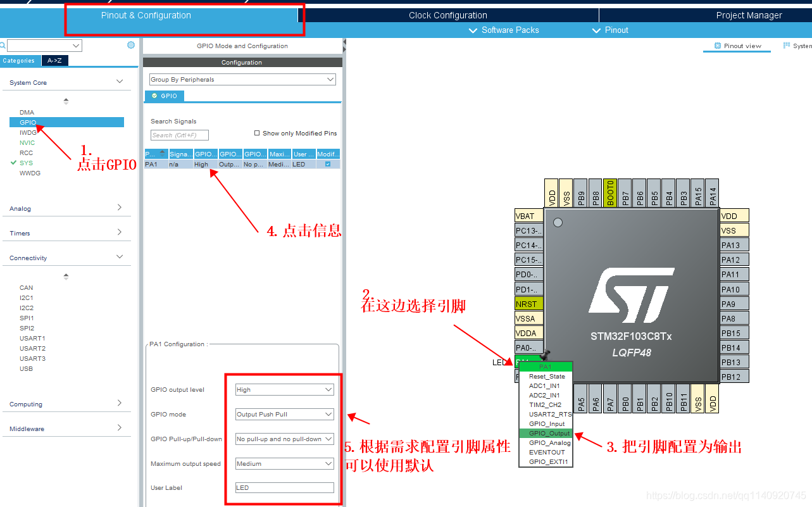This screenshot has width=812, height=507.
Task: Select SPI2 in Connectivity list
Action: (27, 328)
